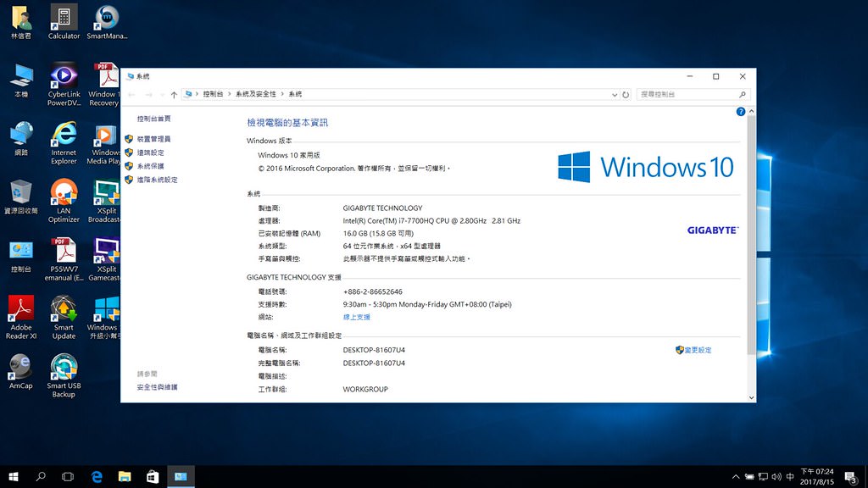Image resolution: width=868 pixels, height=488 pixels.
Task: Select the 網路 network desktop icon
Action: click(21, 139)
